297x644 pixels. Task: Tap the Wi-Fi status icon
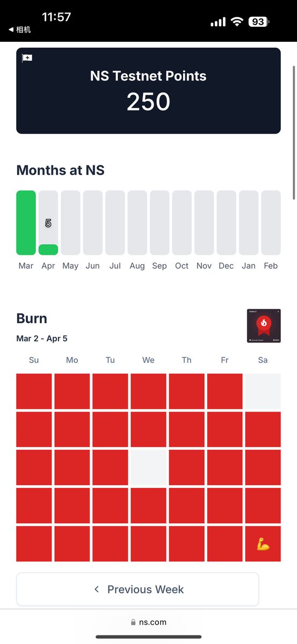[237, 22]
